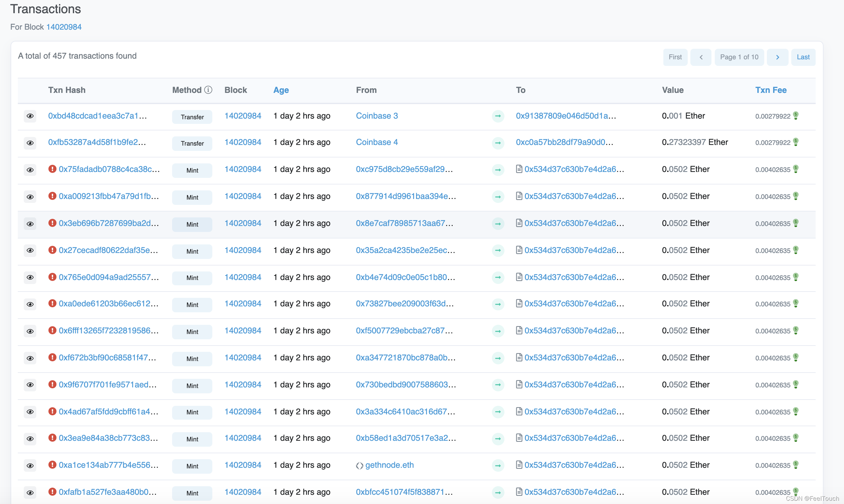
Task: Open contract 0x534d37c630b7e4d2a6 in 0x730bedbd9007588603 row
Action: point(574,384)
